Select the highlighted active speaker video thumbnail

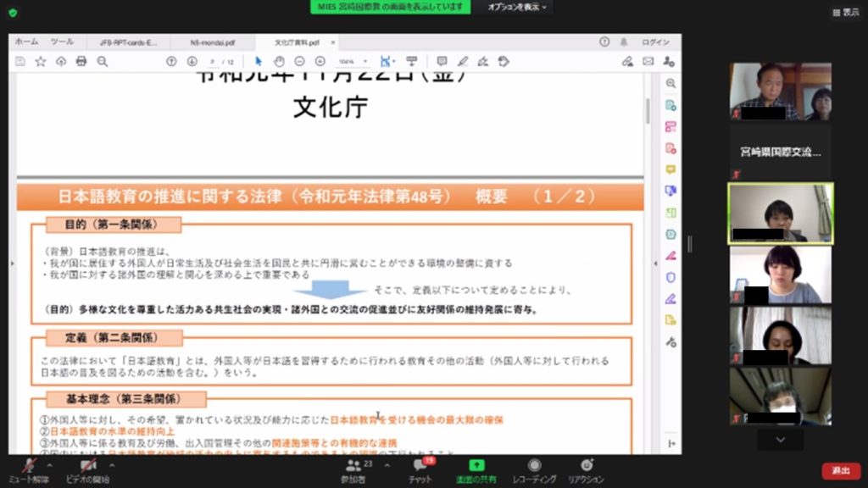pos(781,214)
